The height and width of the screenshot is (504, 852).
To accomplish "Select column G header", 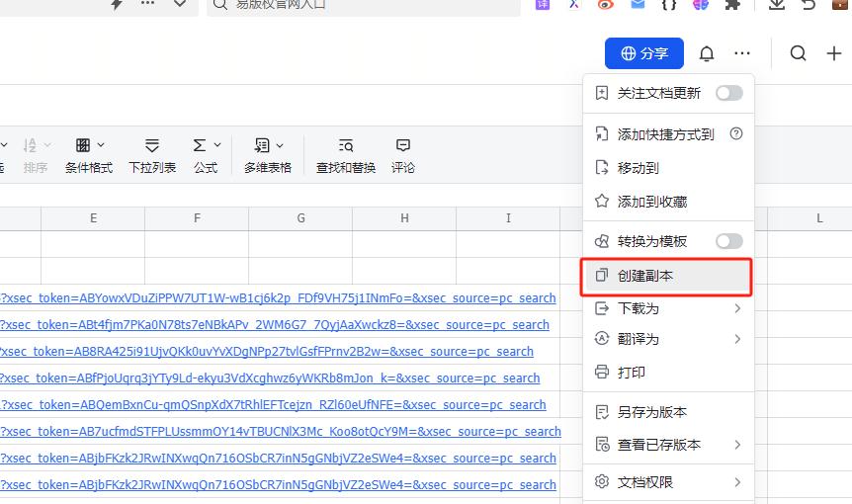I will [x=300, y=218].
